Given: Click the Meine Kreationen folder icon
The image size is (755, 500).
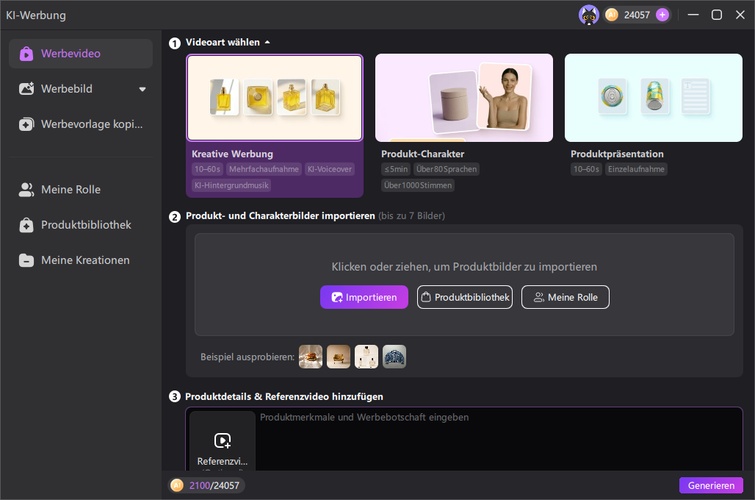Looking at the screenshot, I should point(26,260).
